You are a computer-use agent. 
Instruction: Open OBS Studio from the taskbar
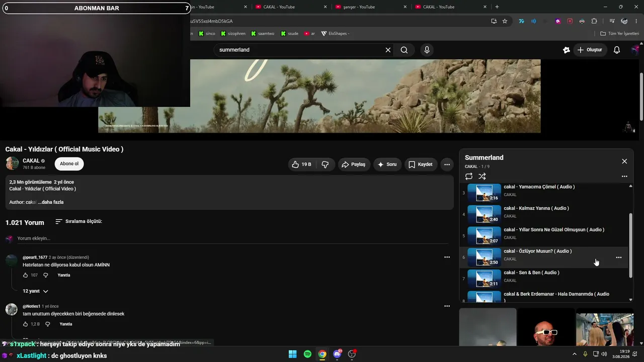pyautogui.click(x=352, y=354)
